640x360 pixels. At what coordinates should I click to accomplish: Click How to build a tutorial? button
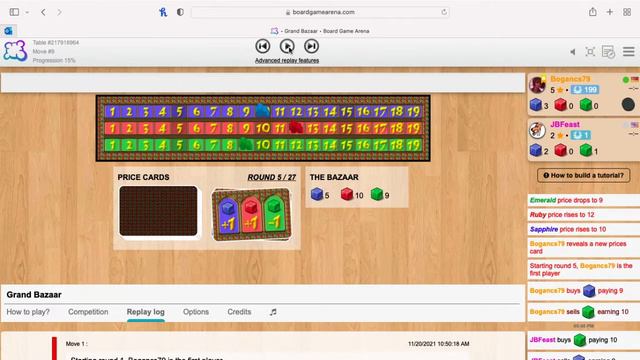coord(584,176)
